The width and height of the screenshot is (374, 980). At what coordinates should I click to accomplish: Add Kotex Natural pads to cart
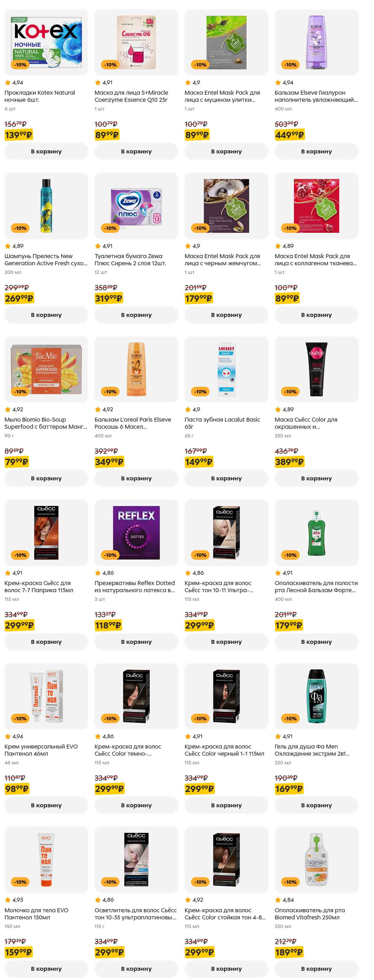[x=46, y=151]
